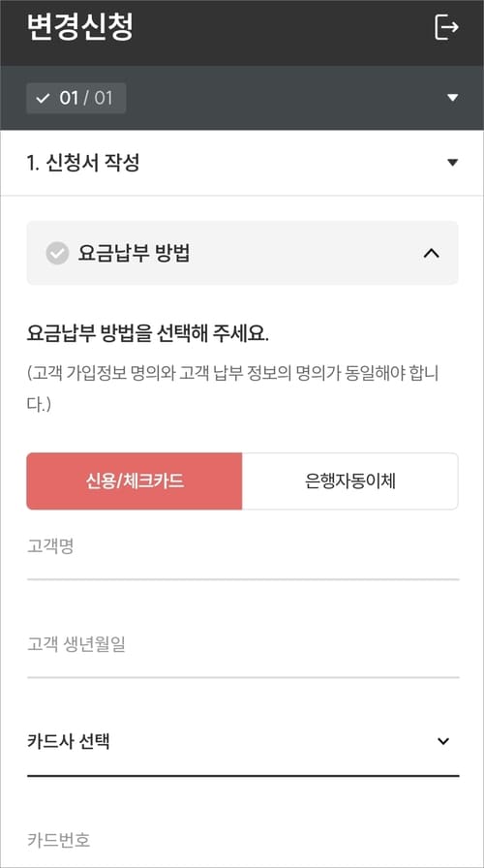Click the 요금납부 방법 accordion label
This screenshot has height=868, width=484.
tap(134, 254)
